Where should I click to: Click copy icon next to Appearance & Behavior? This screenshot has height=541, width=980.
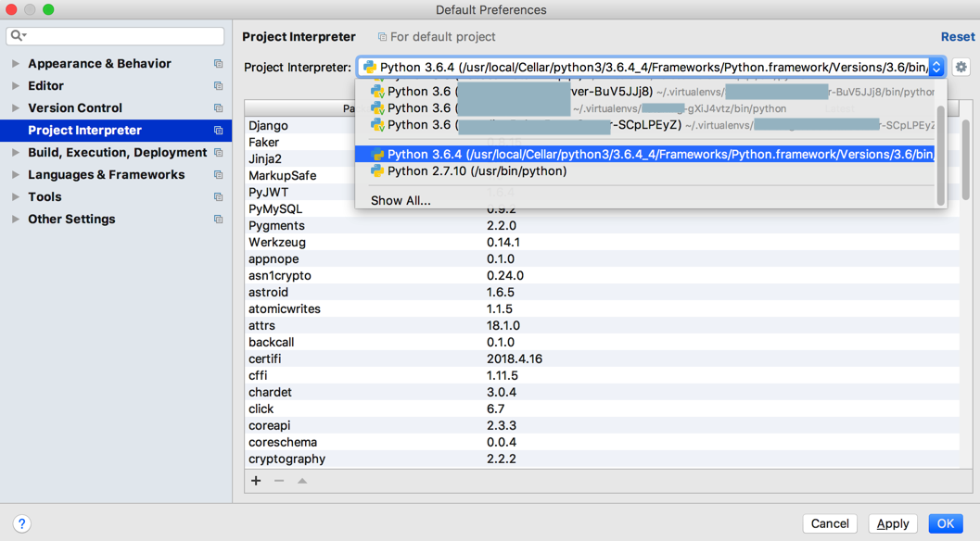pos(218,64)
